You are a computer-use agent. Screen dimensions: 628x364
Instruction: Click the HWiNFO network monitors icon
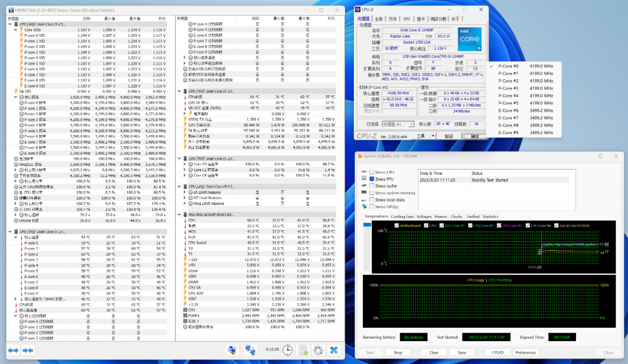(x=251, y=350)
